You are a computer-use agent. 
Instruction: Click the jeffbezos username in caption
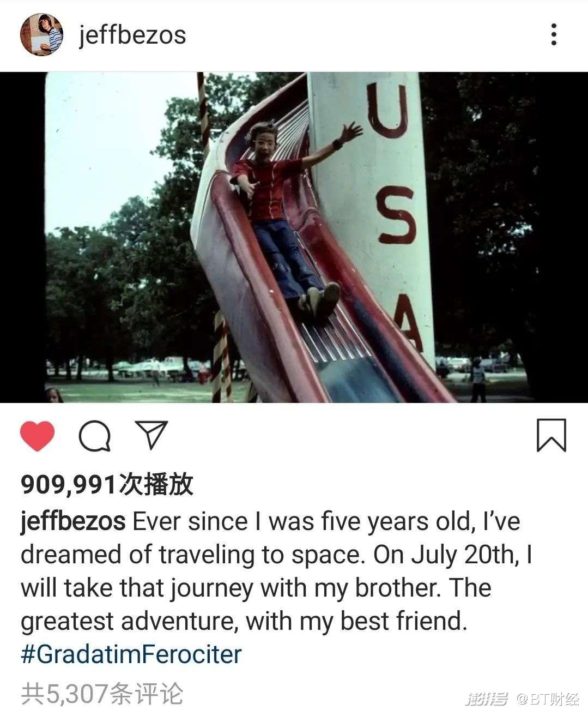click(73, 521)
